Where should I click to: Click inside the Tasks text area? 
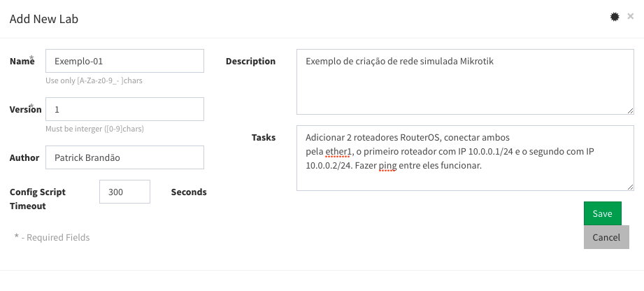tap(465, 179)
